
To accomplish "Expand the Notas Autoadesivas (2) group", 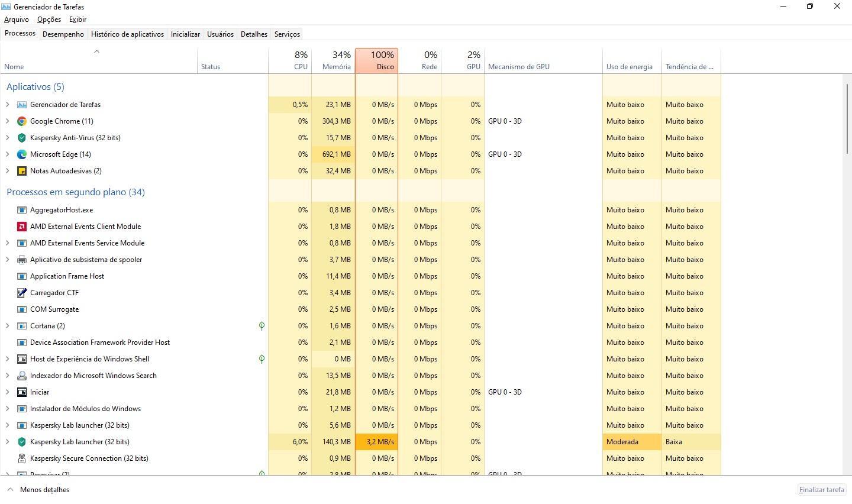I will [7, 171].
